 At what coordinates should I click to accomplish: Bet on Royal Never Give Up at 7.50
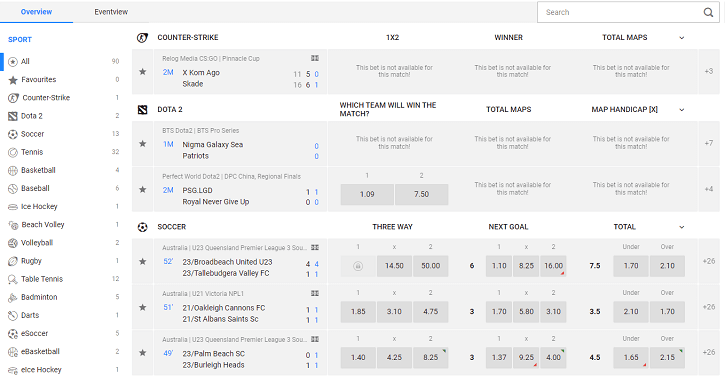pyautogui.click(x=422, y=195)
